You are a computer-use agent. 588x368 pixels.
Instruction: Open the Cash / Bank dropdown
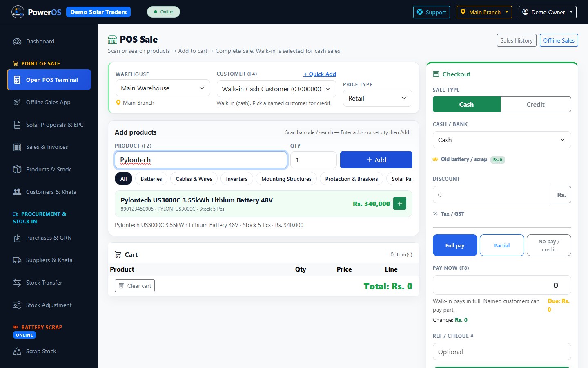pyautogui.click(x=502, y=140)
